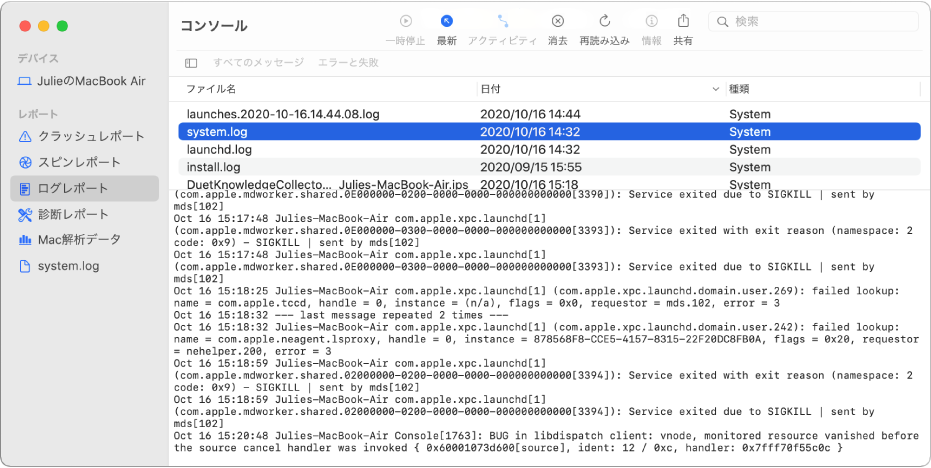Image resolution: width=931 pixels, height=468 pixels.
Task: Click the system.log file icon in sidebar
Action: [x=25, y=266]
